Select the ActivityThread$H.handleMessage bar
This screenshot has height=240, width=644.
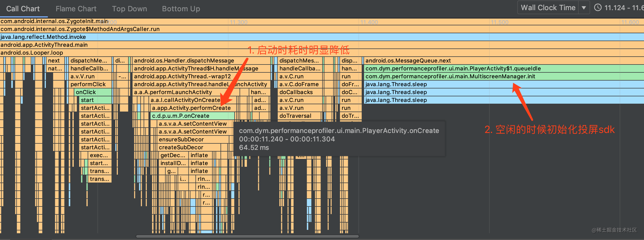201,68
